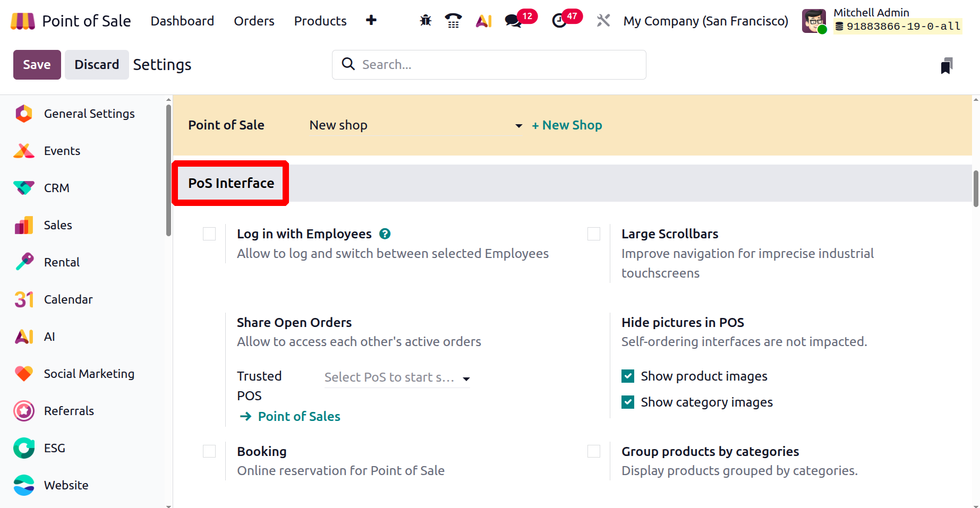
Task: Open the VoIP phone icon
Action: [x=453, y=21]
